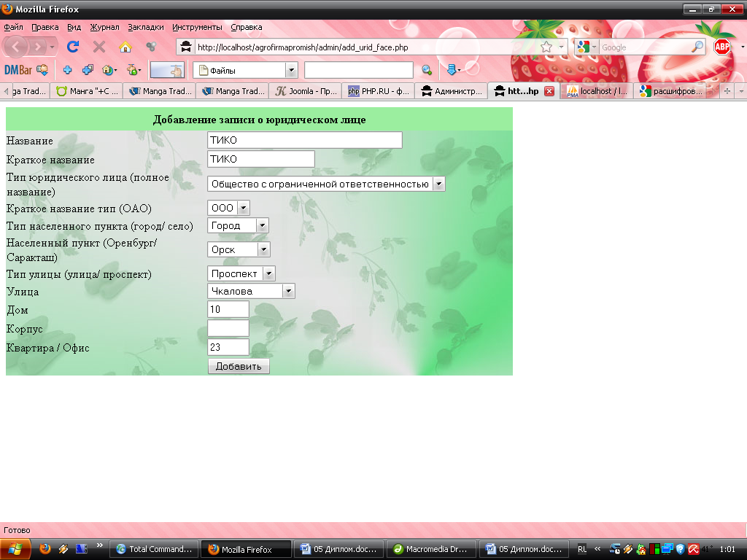
Task: Click the Дом input field
Action: (228, 309)
